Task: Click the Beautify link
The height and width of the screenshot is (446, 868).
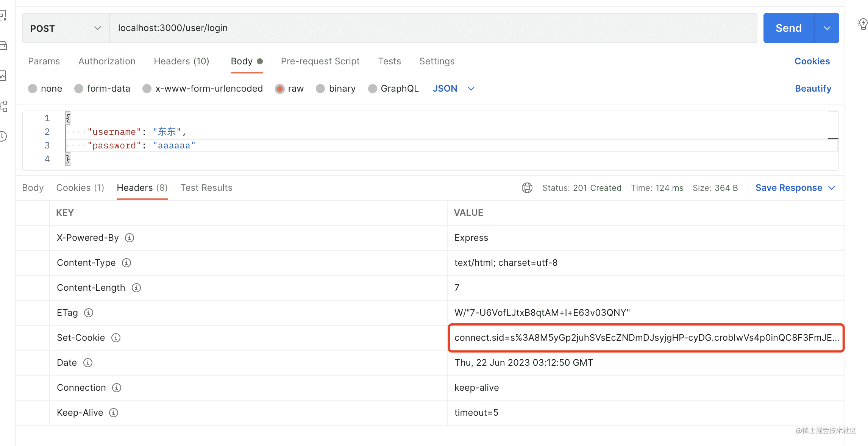Action: tap(813, 89)
